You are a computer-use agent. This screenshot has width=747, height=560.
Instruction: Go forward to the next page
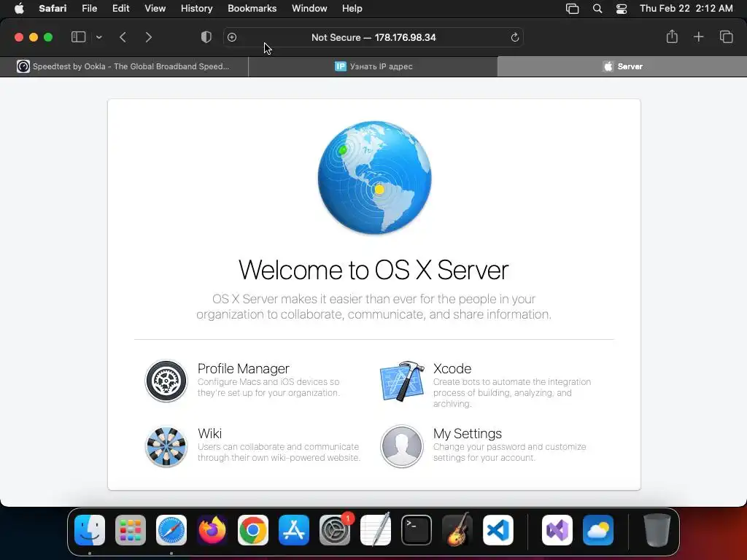[x=149, y=37]
